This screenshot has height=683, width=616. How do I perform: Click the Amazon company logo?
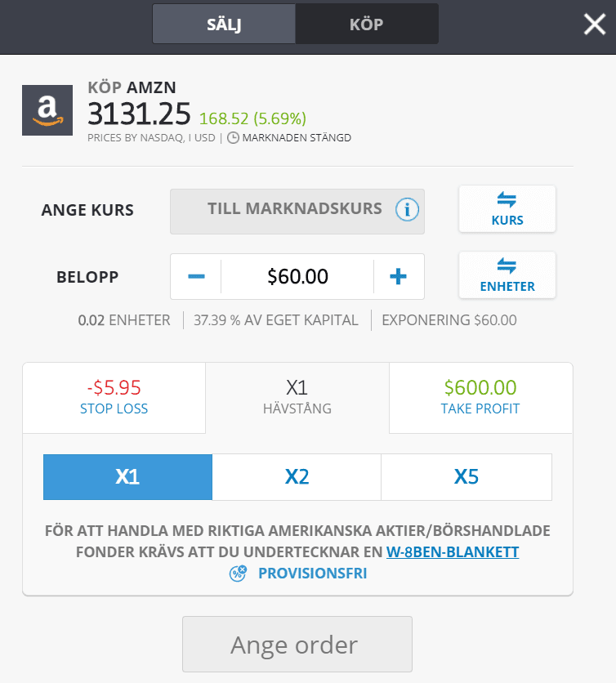pos(47,109)
